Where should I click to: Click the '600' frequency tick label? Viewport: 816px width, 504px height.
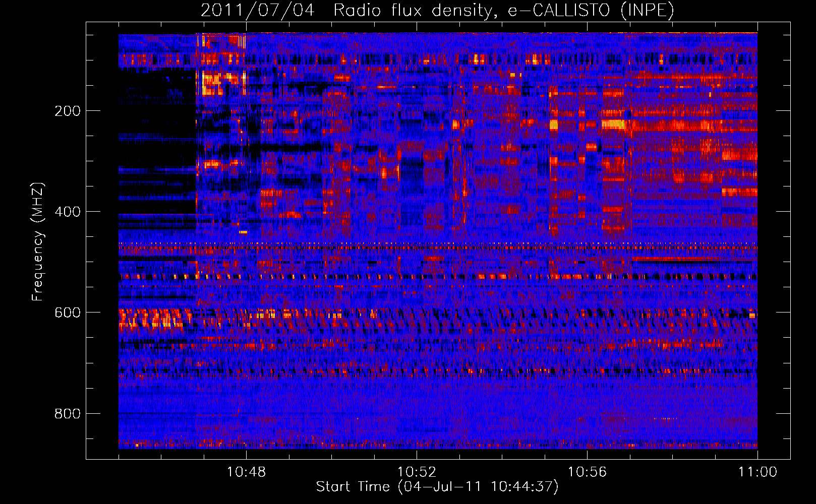pos(68,312)
